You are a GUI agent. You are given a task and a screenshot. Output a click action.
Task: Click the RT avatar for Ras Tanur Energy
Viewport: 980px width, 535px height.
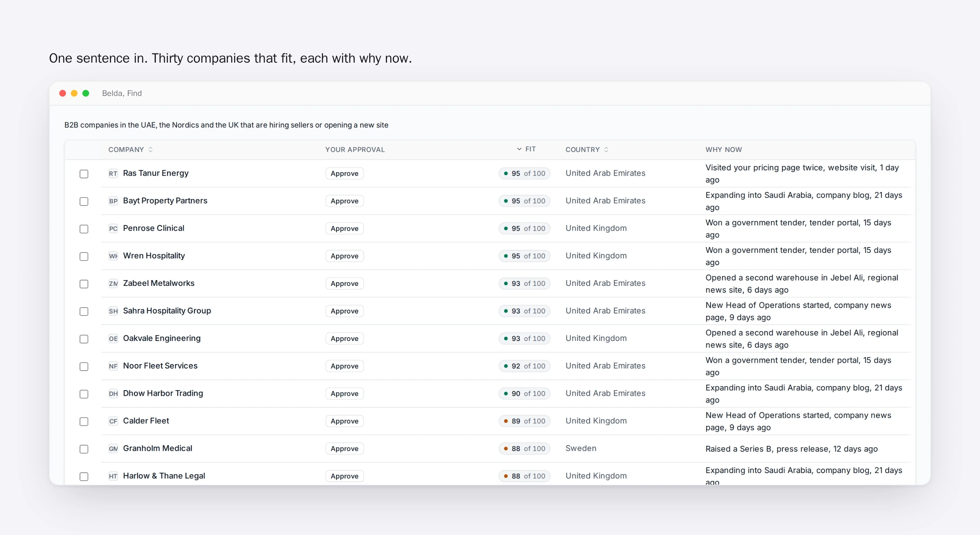pyautogui.click(x=113, y=174)
